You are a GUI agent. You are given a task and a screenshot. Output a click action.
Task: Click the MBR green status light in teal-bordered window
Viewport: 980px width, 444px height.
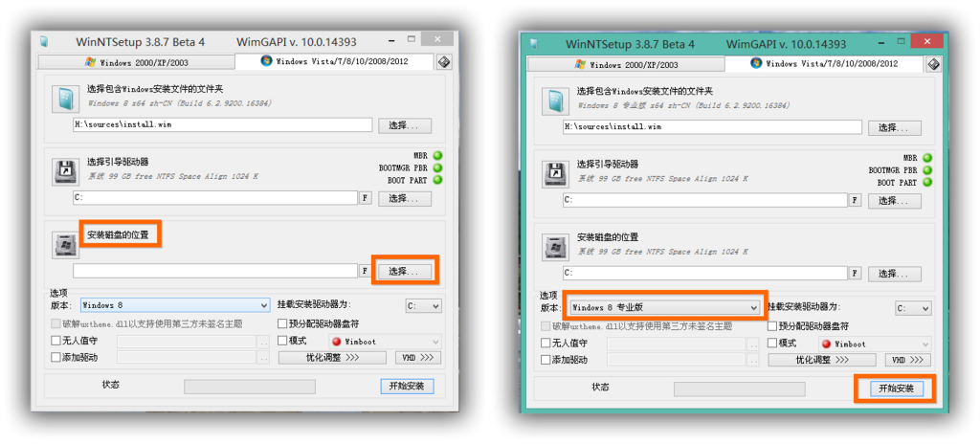coord(927,158)
